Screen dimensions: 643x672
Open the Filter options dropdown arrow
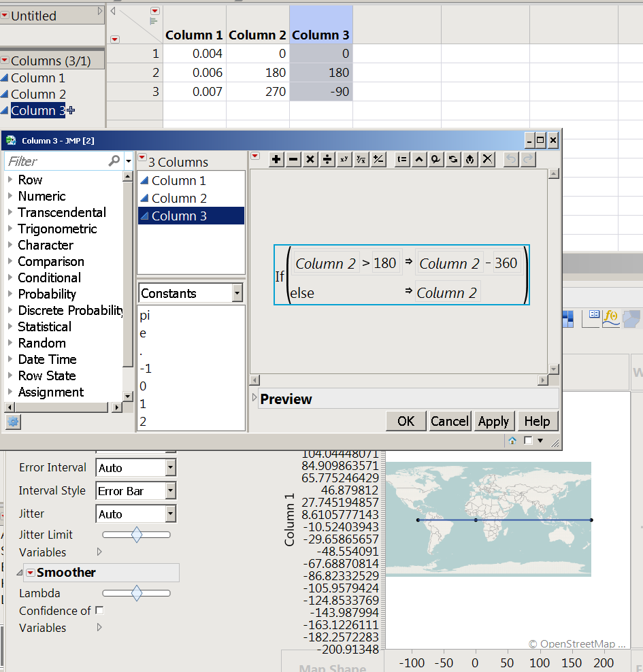click(x=128, y=161)
